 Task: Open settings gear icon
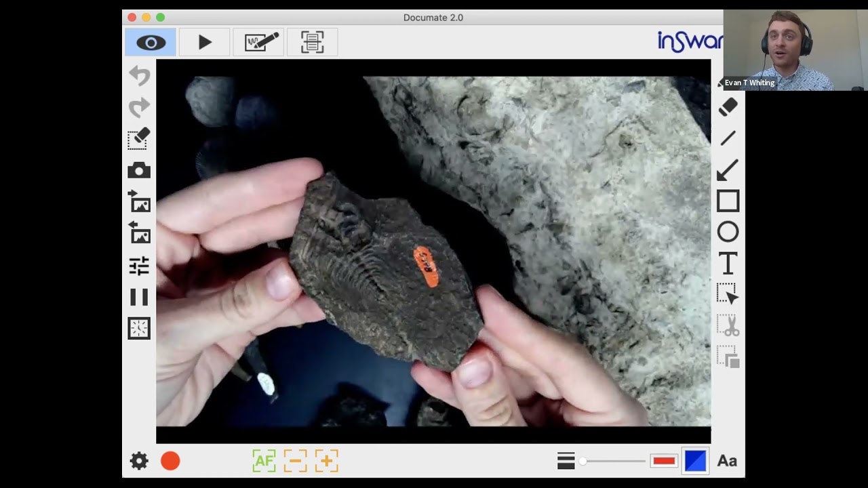click(139, 462)
